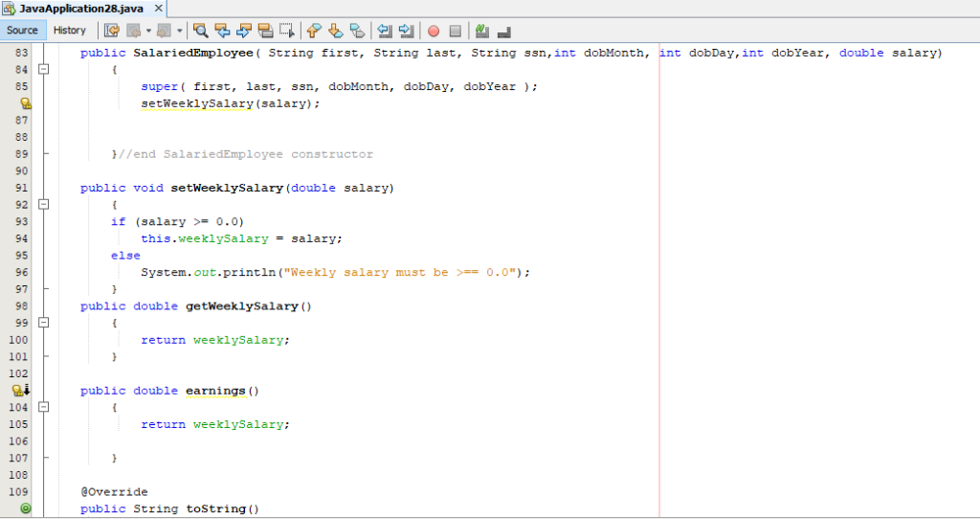Image resolution: width=980 pixels, height=519 pixels.
Task: Click the getWeeklySalary method name
Action: 242,306
